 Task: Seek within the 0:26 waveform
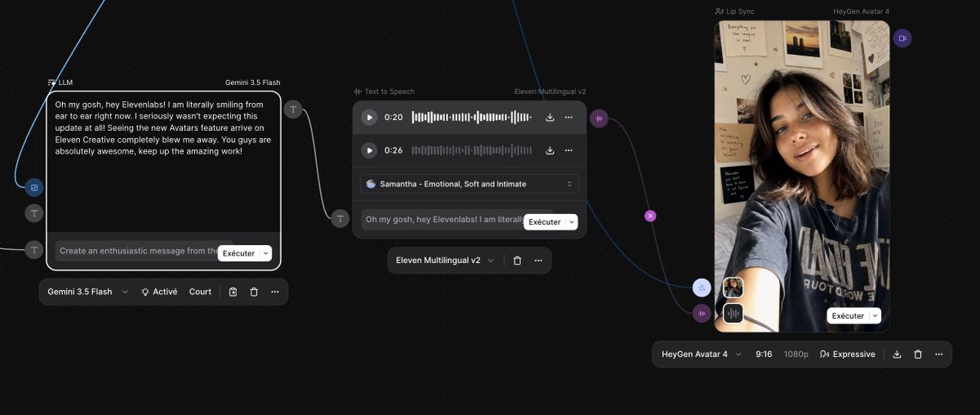[472, 150]
